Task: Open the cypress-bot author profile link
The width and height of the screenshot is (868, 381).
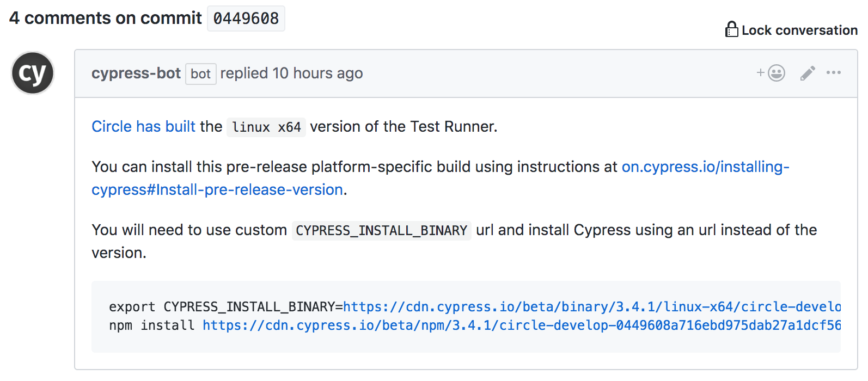Action: [x=136, y=73]
